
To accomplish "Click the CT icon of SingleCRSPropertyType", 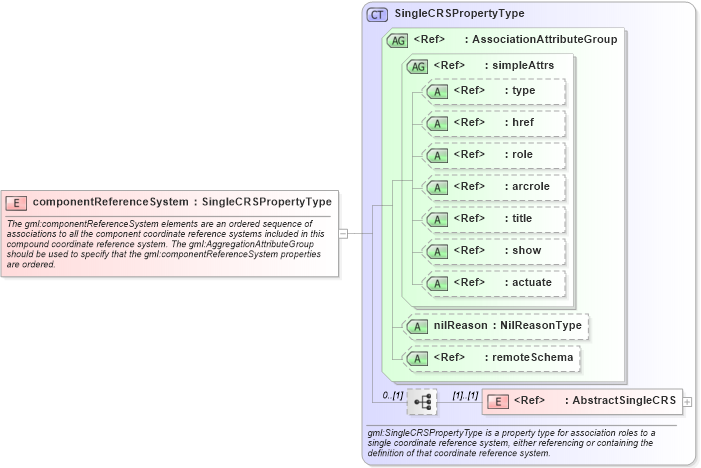I will pos(377,15).
